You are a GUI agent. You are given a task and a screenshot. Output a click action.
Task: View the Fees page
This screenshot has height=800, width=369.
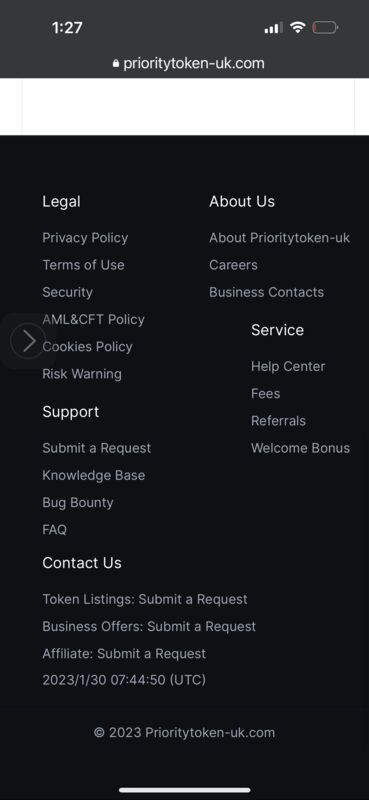click(x=265, y=393)
